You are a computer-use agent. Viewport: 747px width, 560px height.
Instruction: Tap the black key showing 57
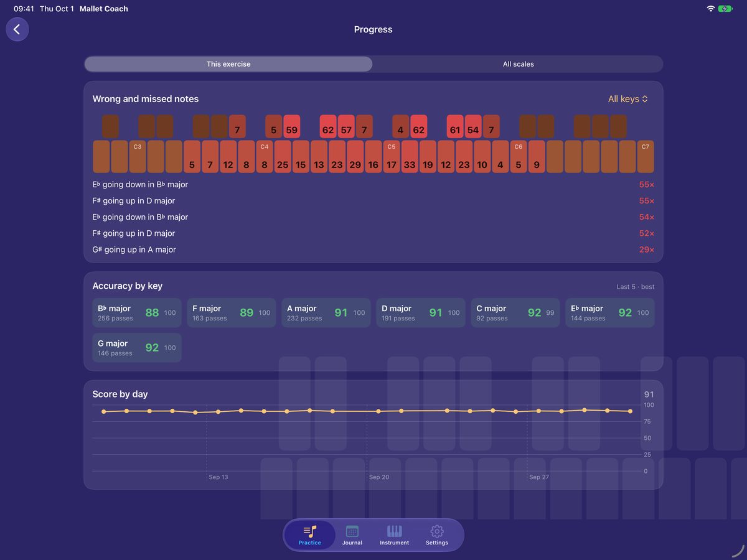pos(346,126)
